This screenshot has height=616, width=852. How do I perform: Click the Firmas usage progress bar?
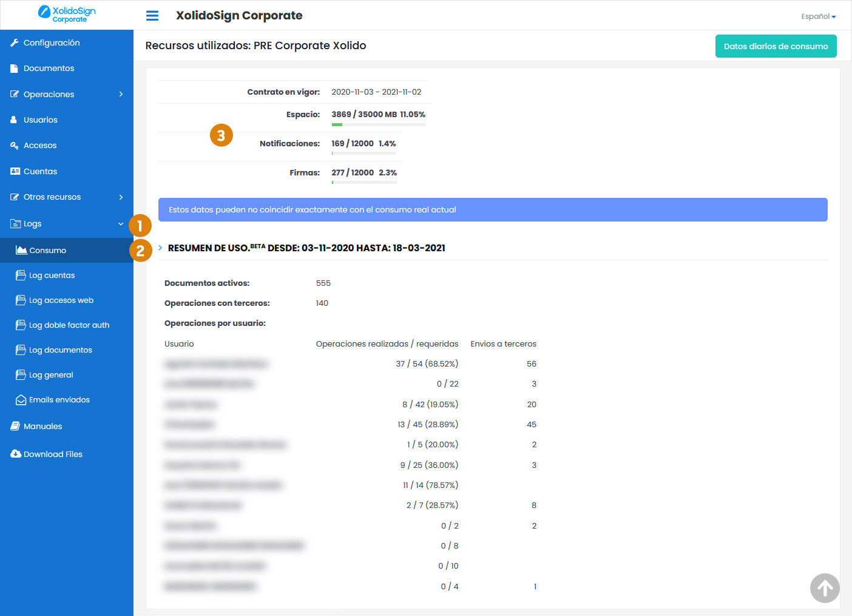pyautogui.click(x=364, y=183)
